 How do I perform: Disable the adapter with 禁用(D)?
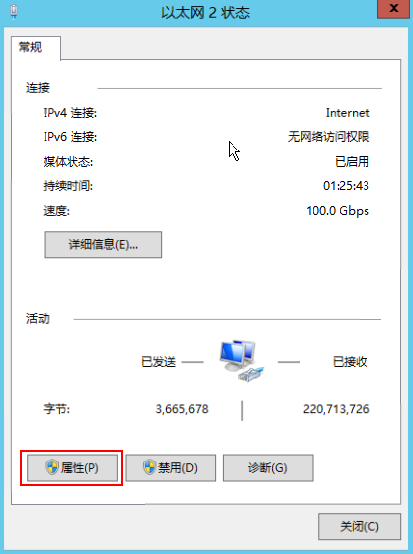tap(171, 468)
